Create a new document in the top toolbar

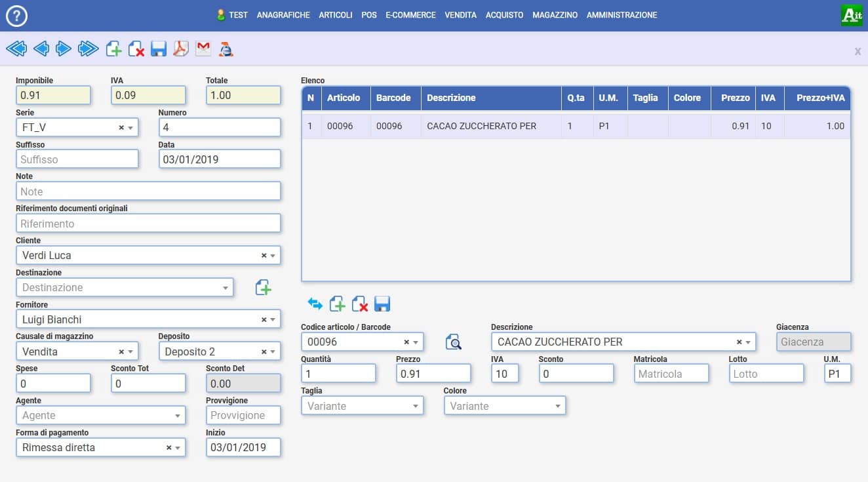113,49
